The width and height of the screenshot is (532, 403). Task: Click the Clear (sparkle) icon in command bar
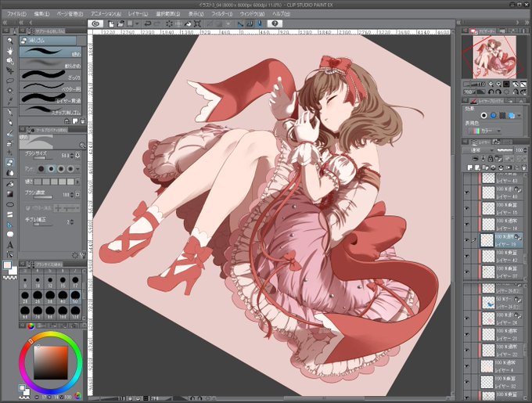169,23
